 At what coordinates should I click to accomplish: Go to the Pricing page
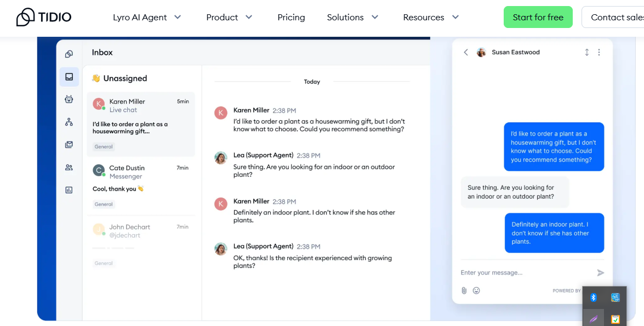[291, 17]
